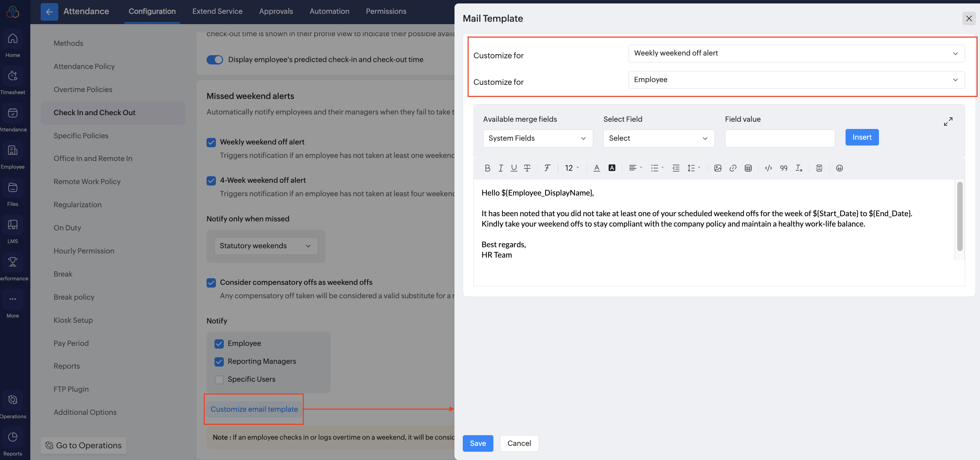Expand the editor to fullscreen
Viewport: 980px width, 460px height.
click(948, 121)
